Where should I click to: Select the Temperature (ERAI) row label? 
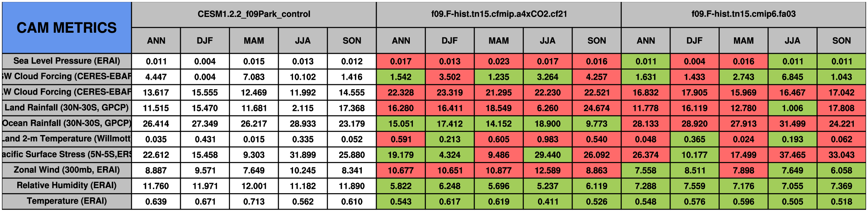tap(66, 201)
